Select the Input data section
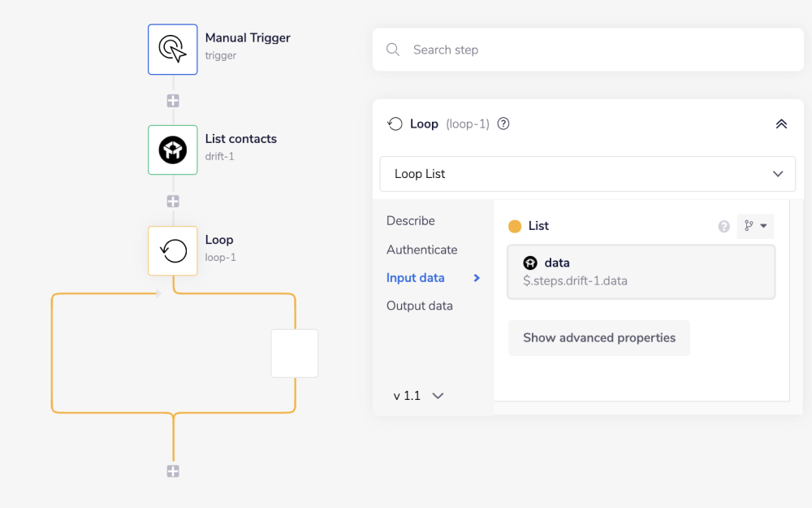Image resolution: width=812 pixels, height=508 pixels. point(416,278)
